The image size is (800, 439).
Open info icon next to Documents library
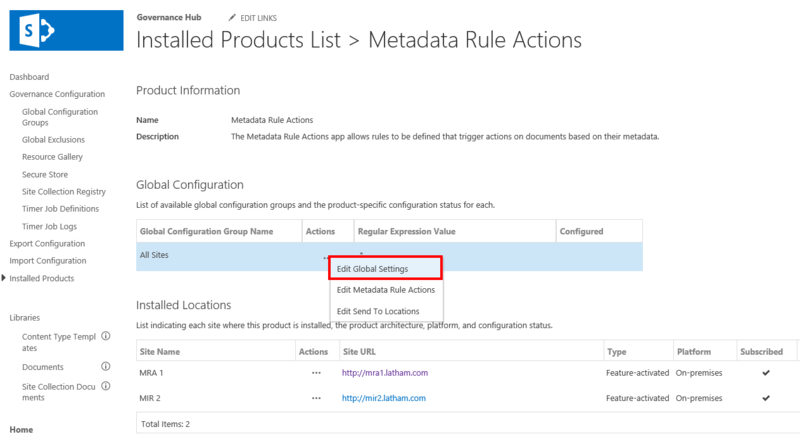[106, 367]
